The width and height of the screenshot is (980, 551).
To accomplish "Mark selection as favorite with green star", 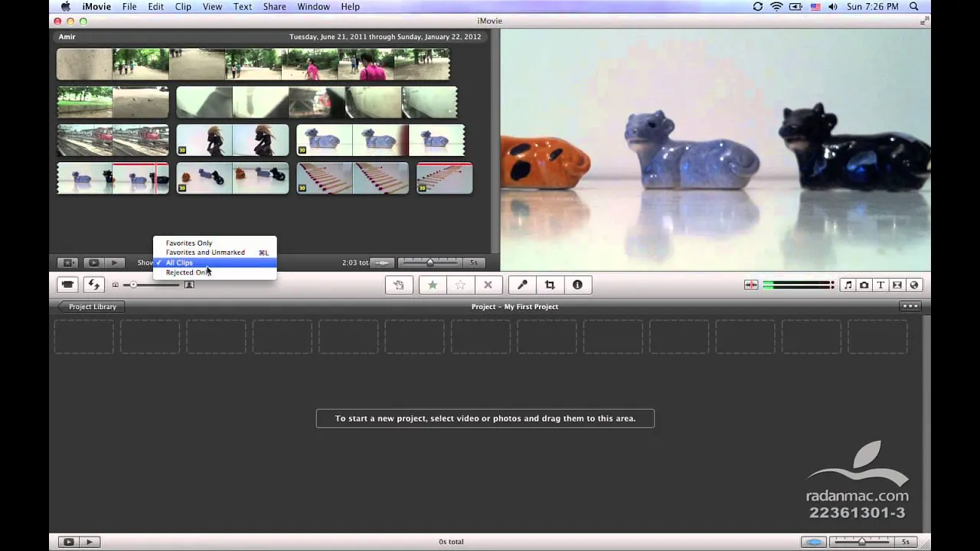I will click(x=433, y=285).
